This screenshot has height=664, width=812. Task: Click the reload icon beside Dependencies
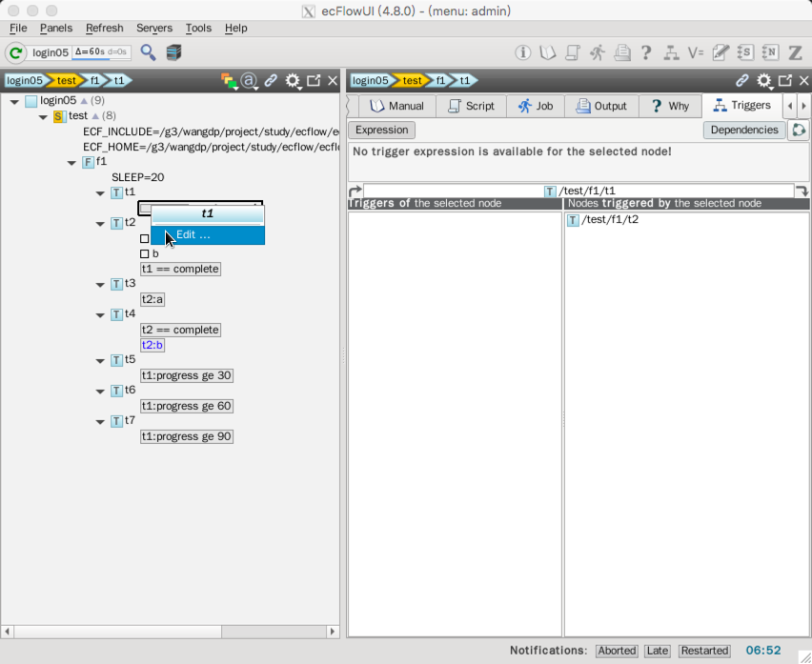pos(799,131)
